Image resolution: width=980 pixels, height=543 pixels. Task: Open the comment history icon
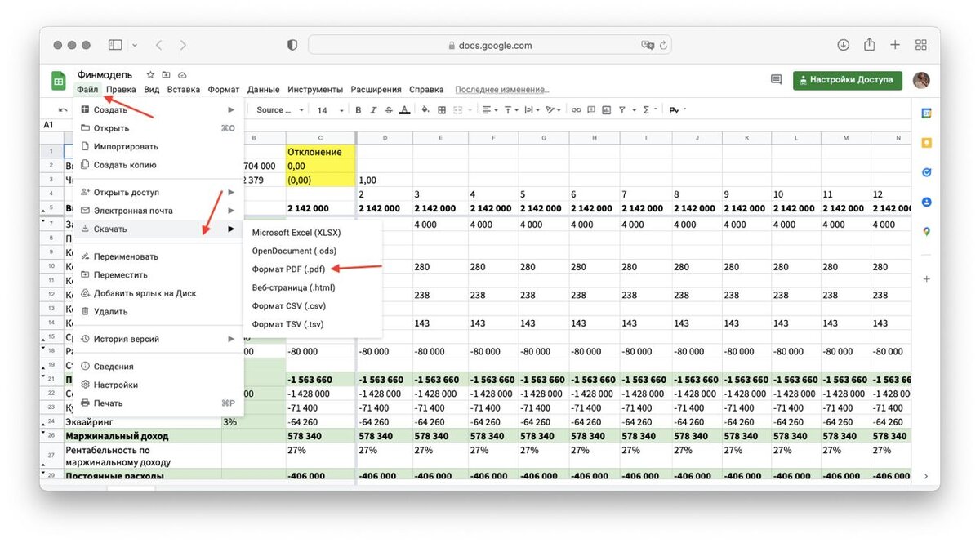click(776, 80)
